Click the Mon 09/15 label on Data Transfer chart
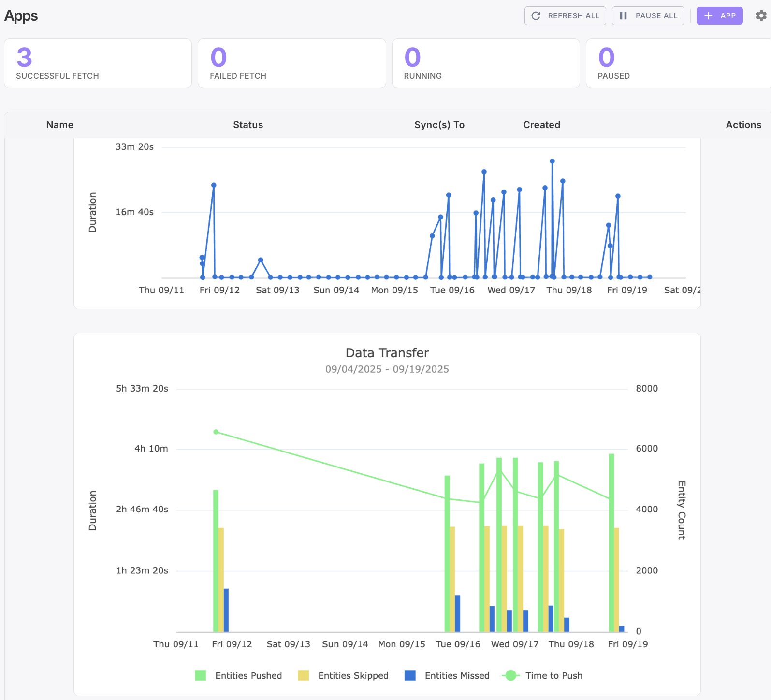Screen dimensions: 771x700 coord(402,644)
